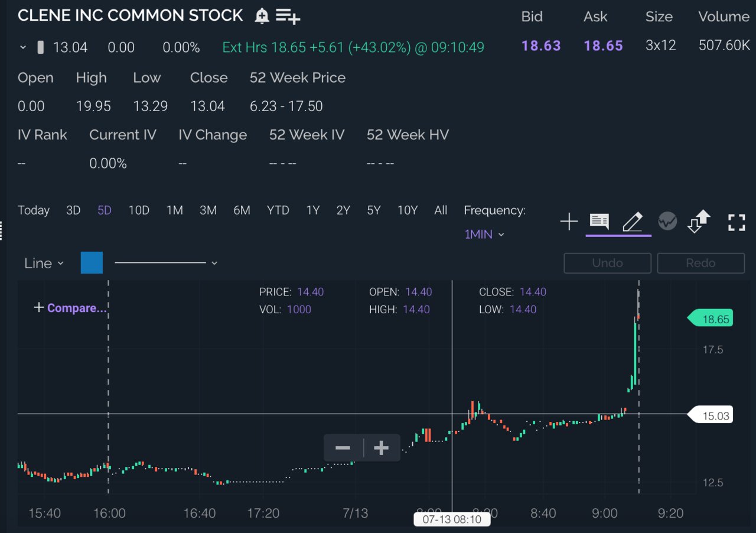Select the 1M time range
The width and height of the screenshot is (756, 533).
point(175,210)
